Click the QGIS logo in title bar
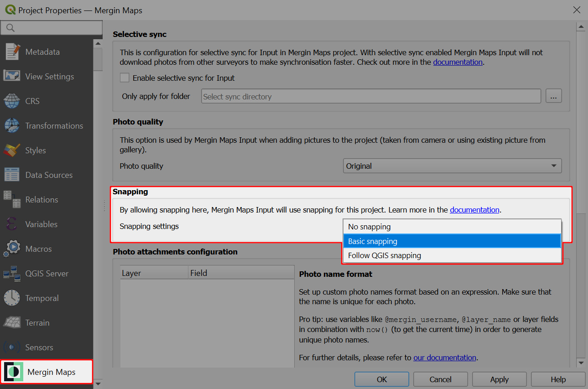The width and height of the screenshot is (588, 389). pos(10,10)
